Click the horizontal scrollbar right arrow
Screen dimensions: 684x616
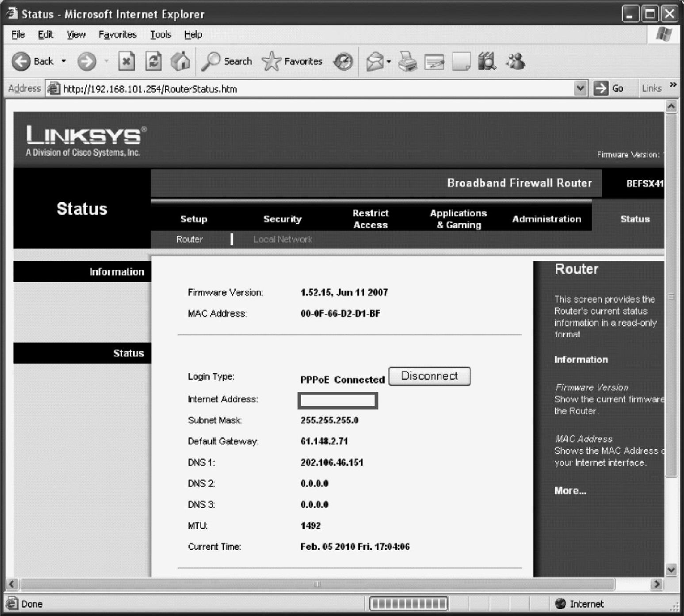click(x=657, y=584)
